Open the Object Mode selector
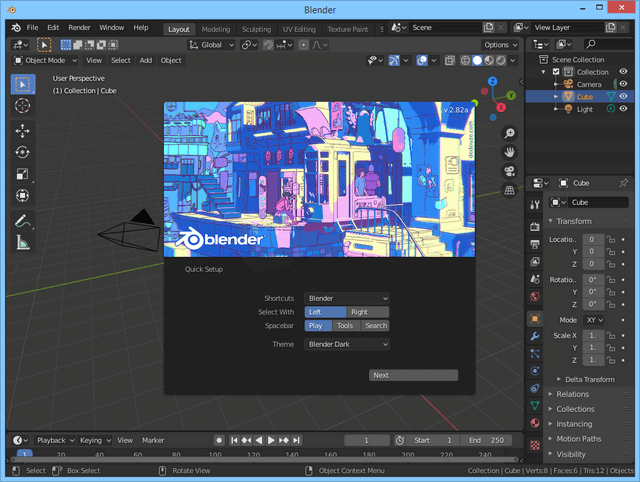 44,60
